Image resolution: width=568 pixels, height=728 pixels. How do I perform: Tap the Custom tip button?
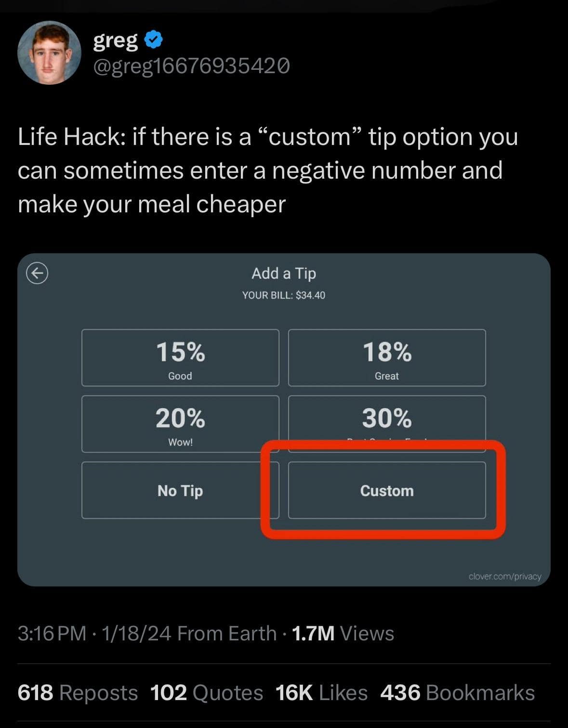387,490
